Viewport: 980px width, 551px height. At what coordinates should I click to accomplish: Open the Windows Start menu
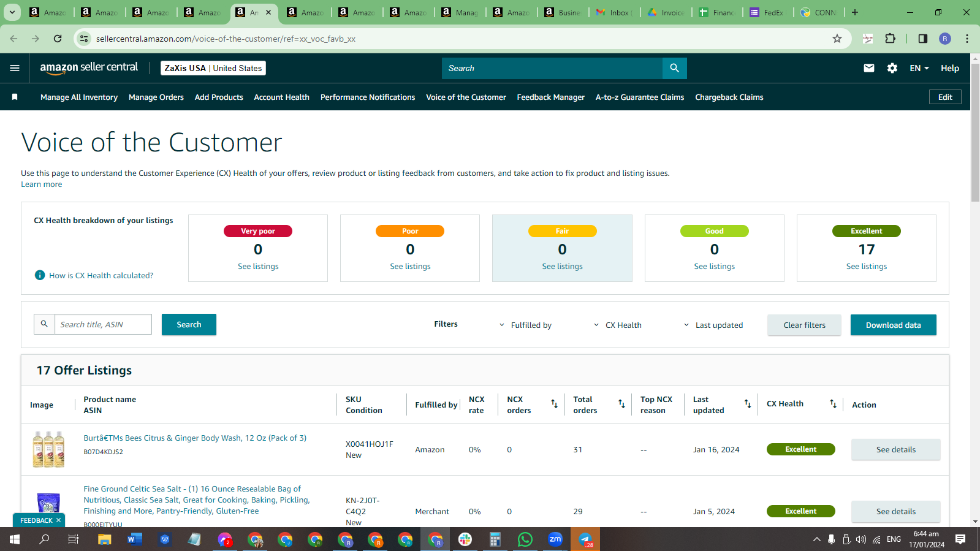click(15, 539)
